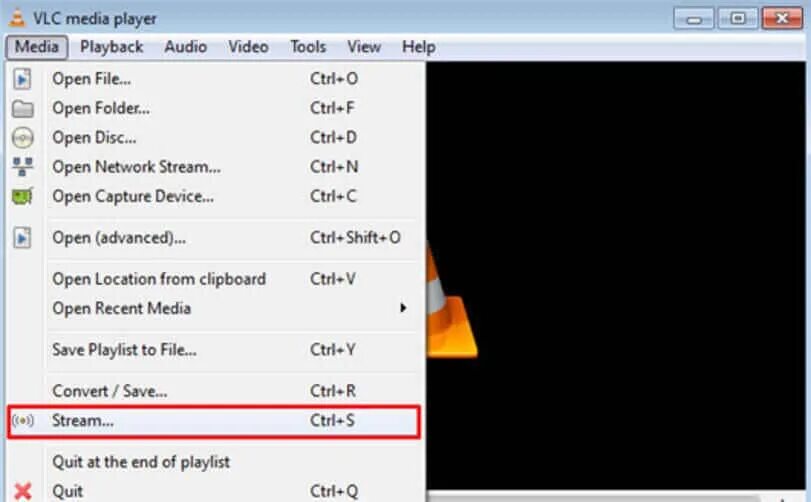Click the Open Folder folder icon

click(x=22, y=109)
